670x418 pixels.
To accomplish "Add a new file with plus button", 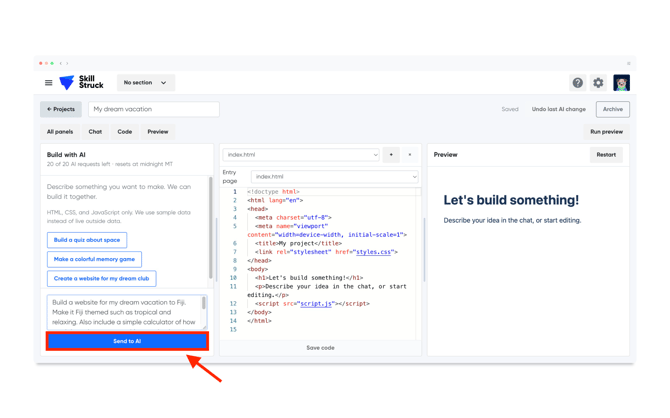I will [391, 155].
